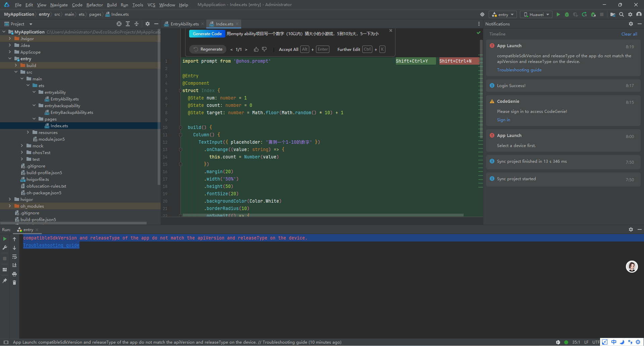Hide the Project panel with the minus icon
Viewport: 644px width, 346px height.
coord(156,24)
